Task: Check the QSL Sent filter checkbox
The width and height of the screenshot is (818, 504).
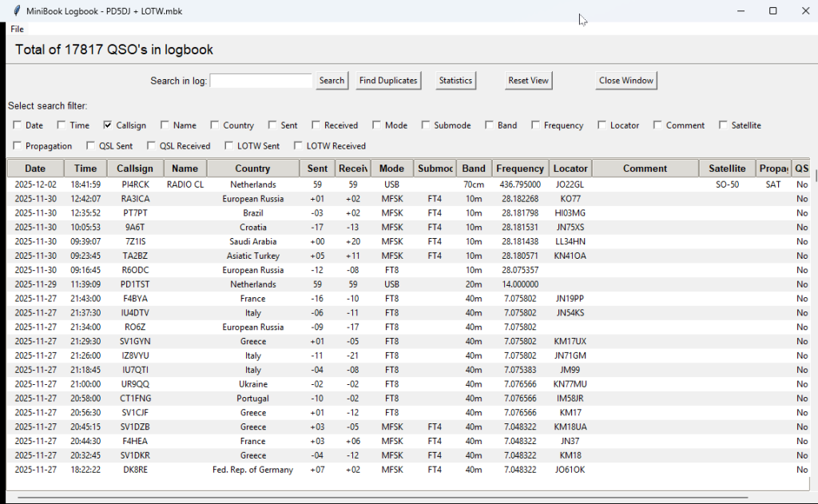Action: (x=91, y=146)
